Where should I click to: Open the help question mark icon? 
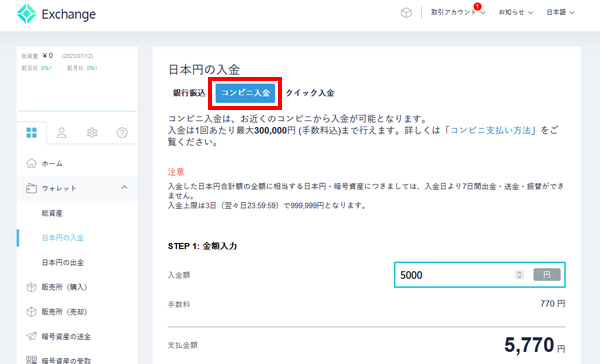pos(122,133)
